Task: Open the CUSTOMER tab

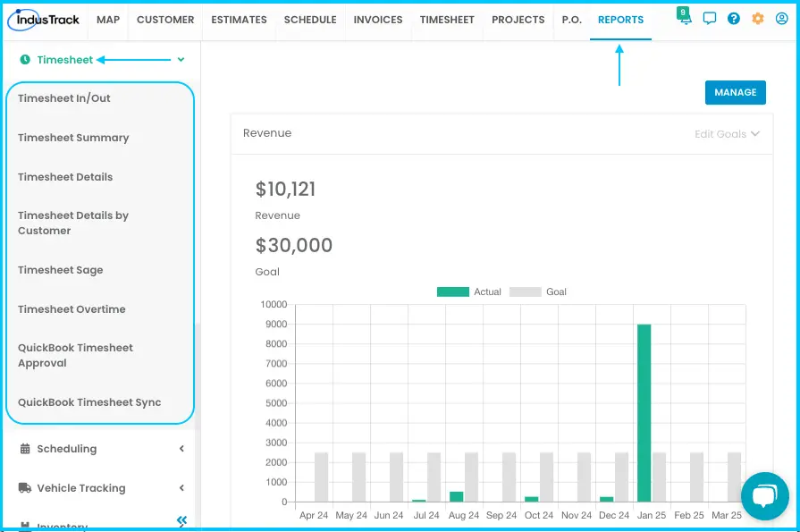Action: [165, 20]
